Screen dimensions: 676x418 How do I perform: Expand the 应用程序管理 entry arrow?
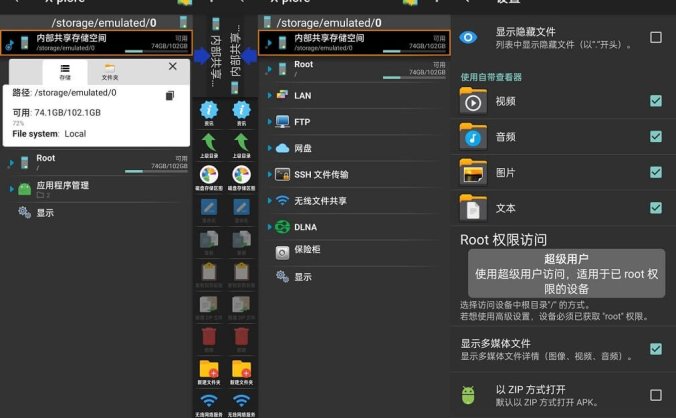12,189
